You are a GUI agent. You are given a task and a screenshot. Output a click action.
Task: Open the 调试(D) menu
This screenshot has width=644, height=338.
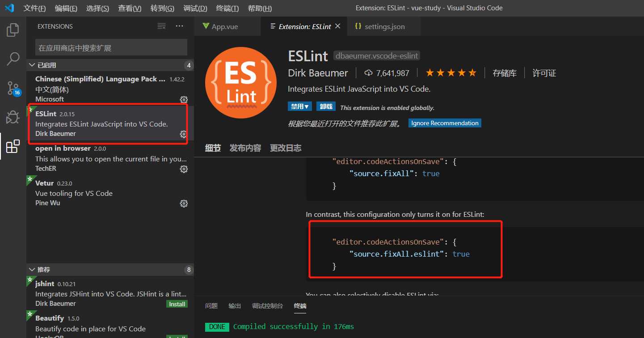point(195,8)
